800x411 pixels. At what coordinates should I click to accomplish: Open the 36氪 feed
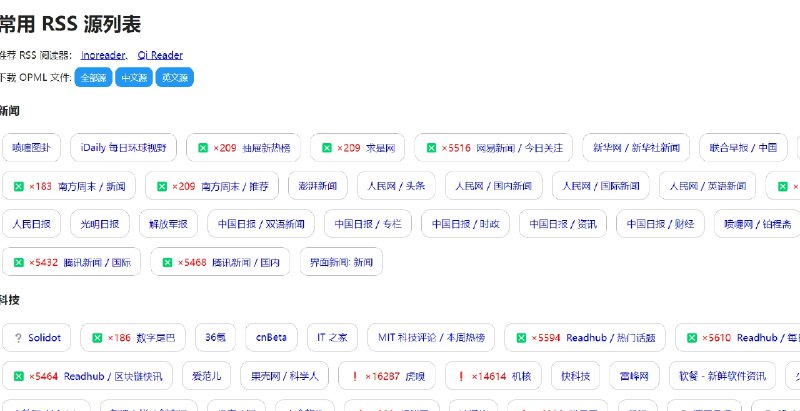coord(215,338)
